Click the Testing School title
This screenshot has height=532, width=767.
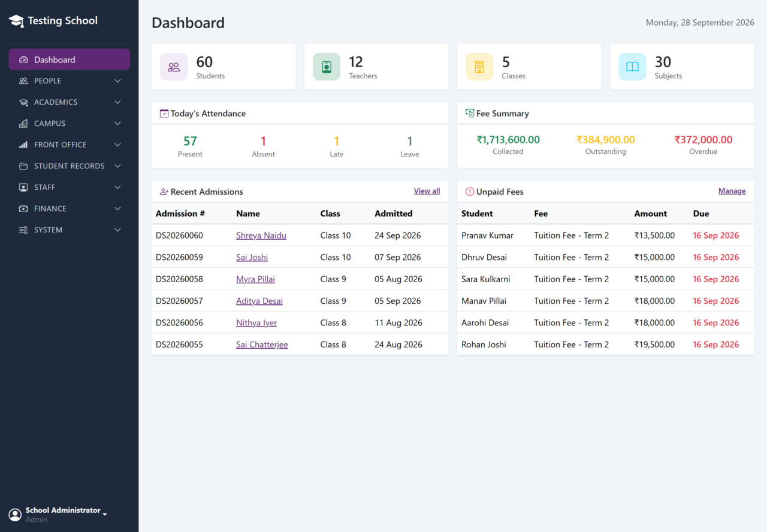[x=62, y=20]
